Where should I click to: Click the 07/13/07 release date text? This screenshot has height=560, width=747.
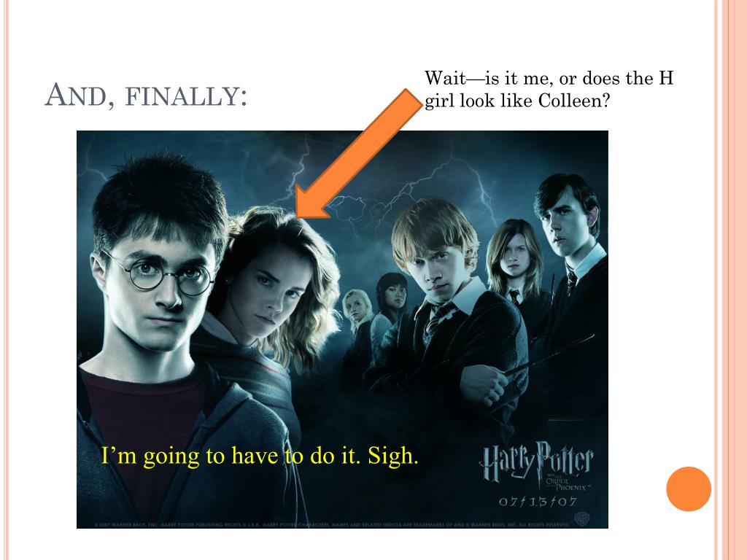pos(538,502)
